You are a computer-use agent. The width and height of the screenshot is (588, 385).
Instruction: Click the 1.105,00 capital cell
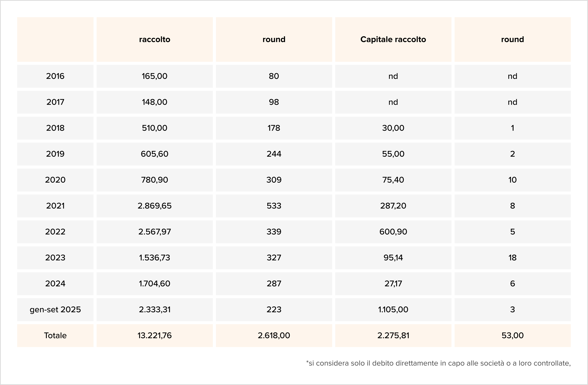[x=393, y=309]
